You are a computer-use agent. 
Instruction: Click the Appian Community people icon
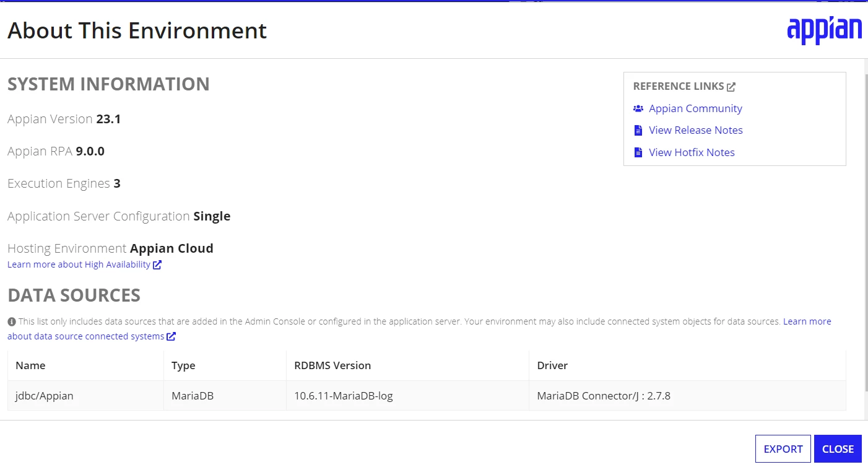638,108
